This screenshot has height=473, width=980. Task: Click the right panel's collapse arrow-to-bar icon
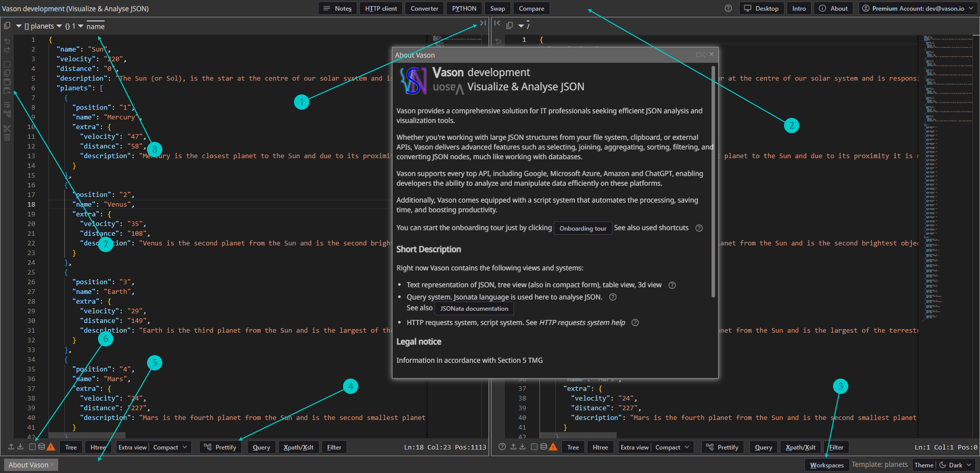click(x=497, y=23)
